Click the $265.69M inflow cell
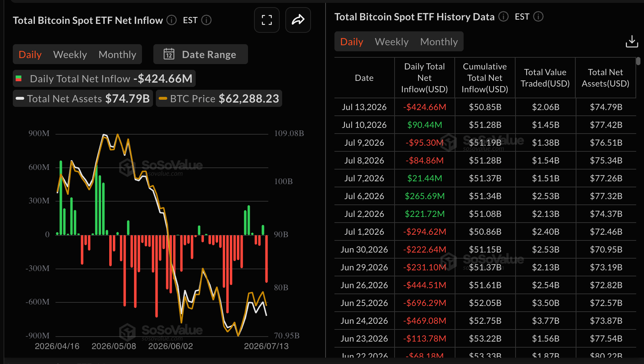Viewport: 644px width, 364px height. (424, 196)
